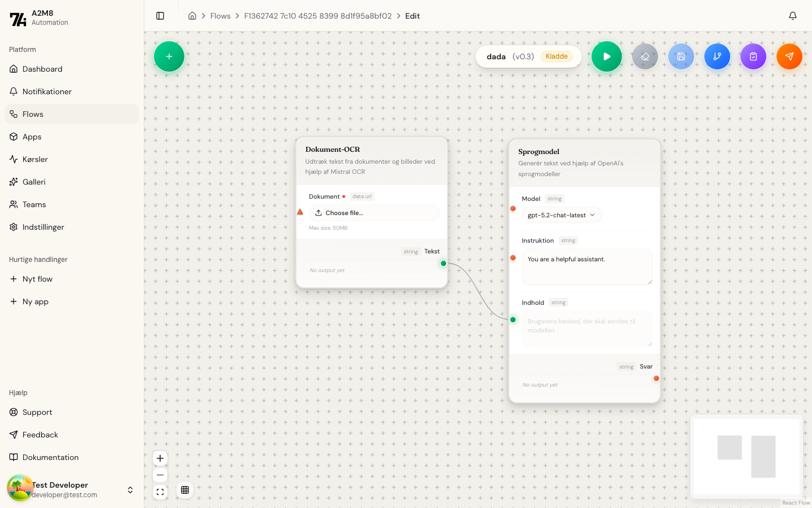Click the gray eraser clear icon

tap(645, 56)
